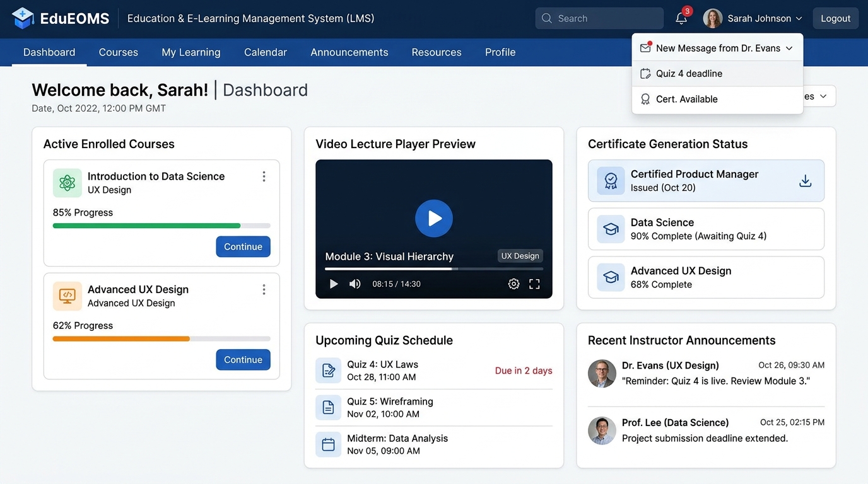Click Prof. Lee's profile photo
868x484 pixels.
[x=602, y=431]
